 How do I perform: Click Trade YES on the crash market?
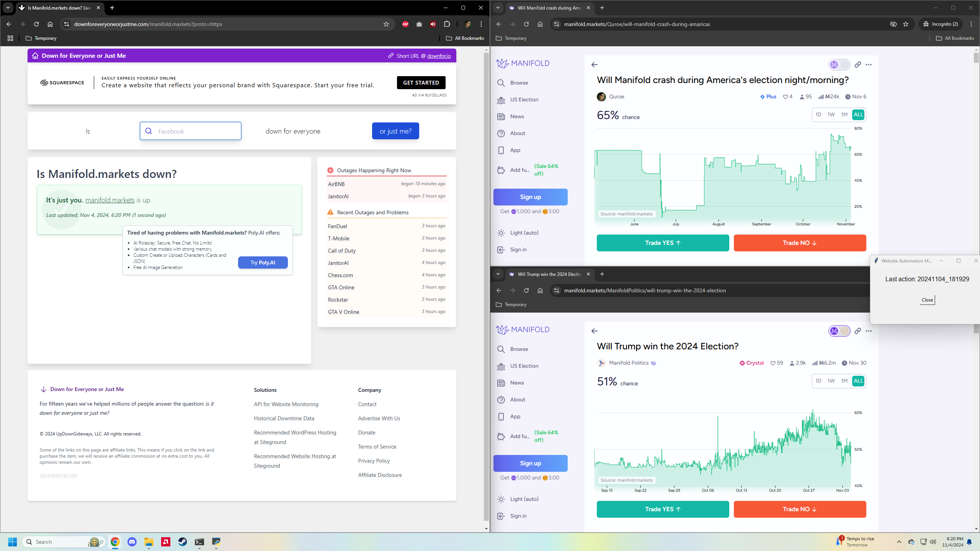pyautogui.click(x=663, y=243)
